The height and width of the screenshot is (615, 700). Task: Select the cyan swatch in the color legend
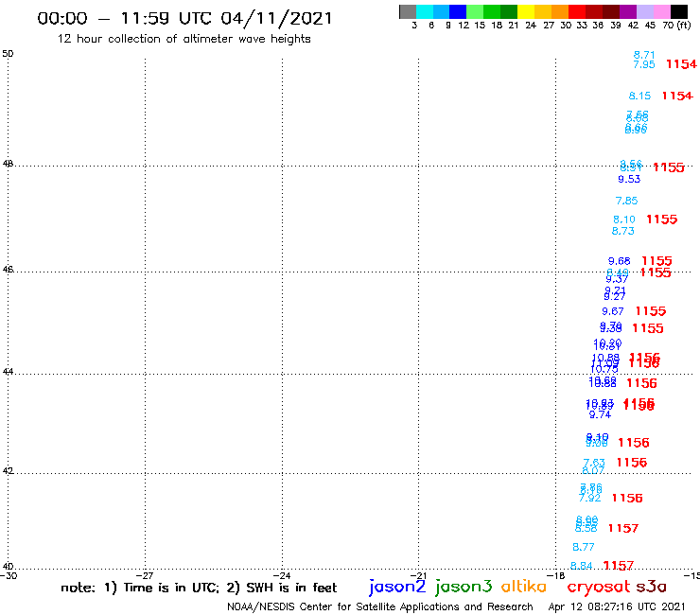pos(425,11)
